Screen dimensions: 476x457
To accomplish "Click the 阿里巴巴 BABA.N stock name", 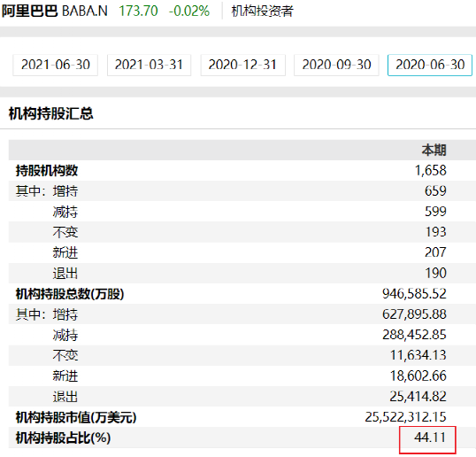I will [x=55, y=12].
